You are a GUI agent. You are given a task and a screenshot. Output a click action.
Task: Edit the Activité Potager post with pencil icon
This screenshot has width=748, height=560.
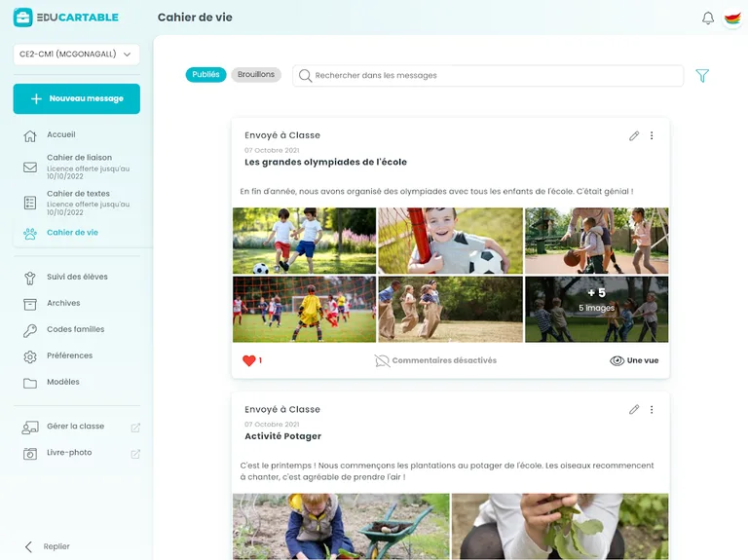tap(634, 410)
